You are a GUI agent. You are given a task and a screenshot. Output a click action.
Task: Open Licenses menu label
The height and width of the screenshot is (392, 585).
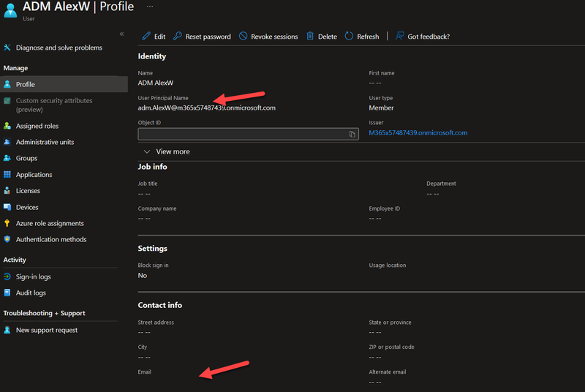[28, 190]
